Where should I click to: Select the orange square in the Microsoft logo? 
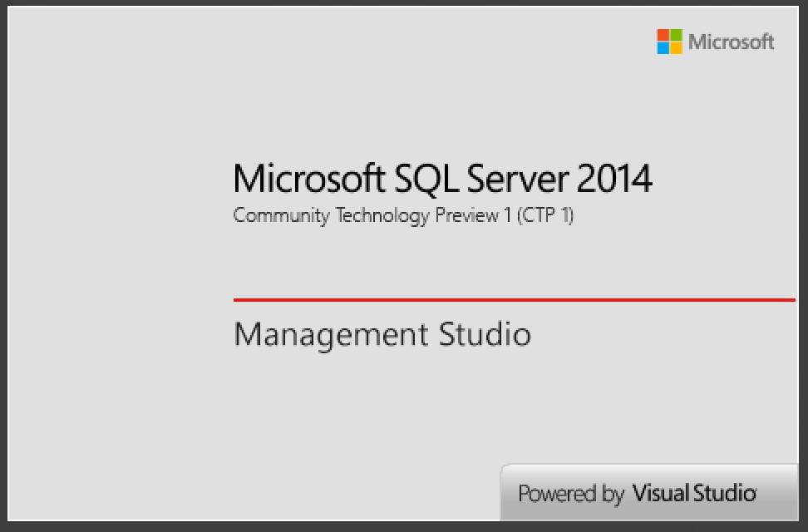[x=663, y=35]
